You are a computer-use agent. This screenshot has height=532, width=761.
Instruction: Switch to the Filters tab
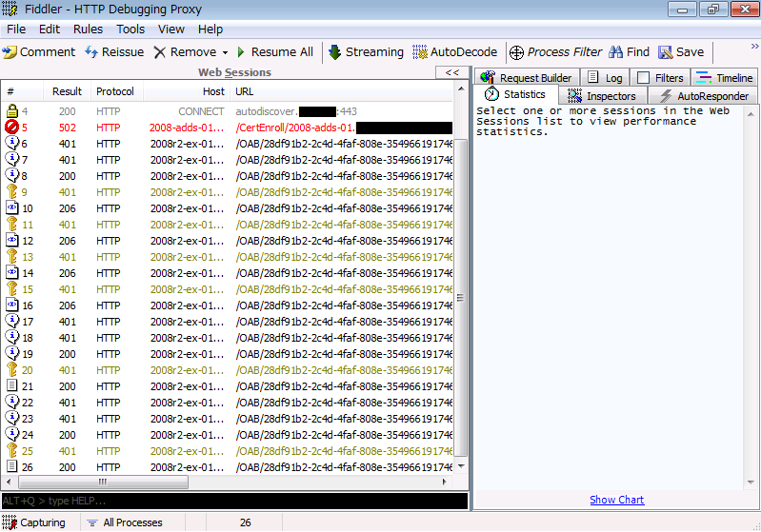tap(660, 78)
